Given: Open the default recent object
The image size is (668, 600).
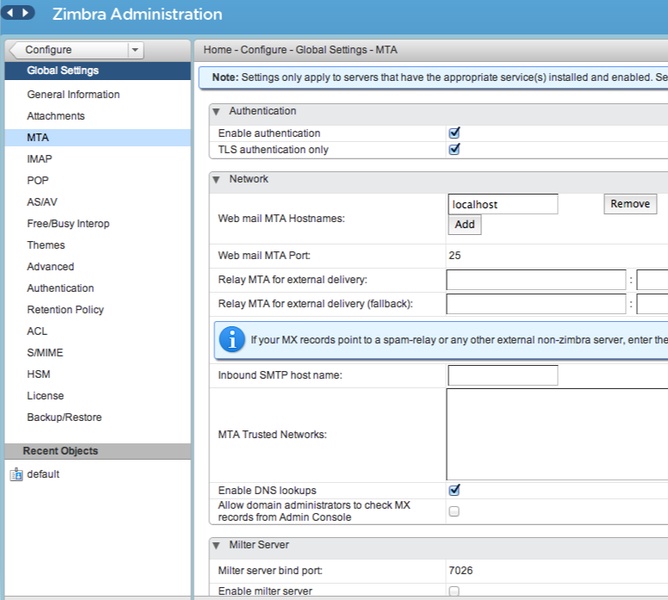Looking at the screenshot, I should point(43,474).
